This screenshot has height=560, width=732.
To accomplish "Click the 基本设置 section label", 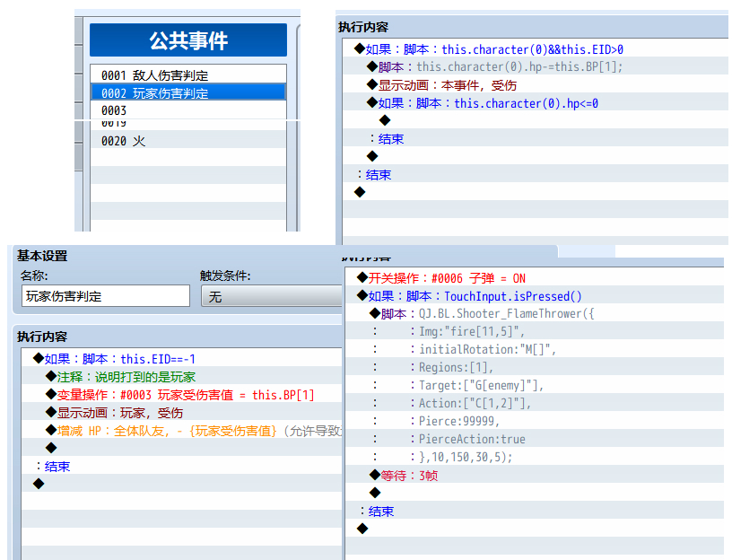I will click(42, 256).
